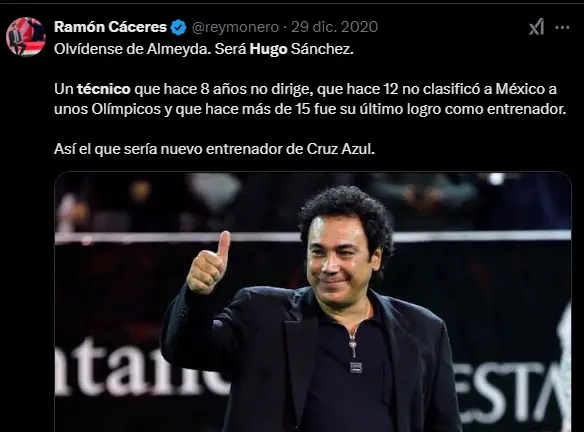The width and height of the screenshot is (584, 432).
Task: Open the Grok explain-post icon
Action: click(x=536, y=27)
